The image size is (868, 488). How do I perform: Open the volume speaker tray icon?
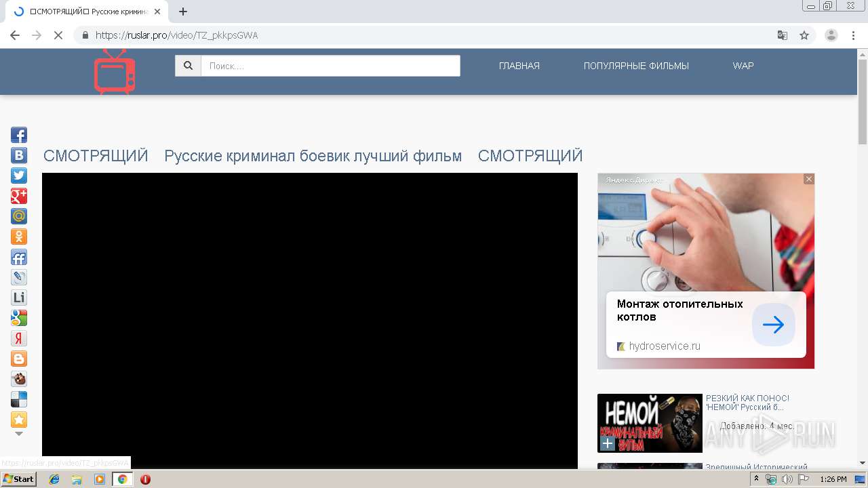pos(787,479)
